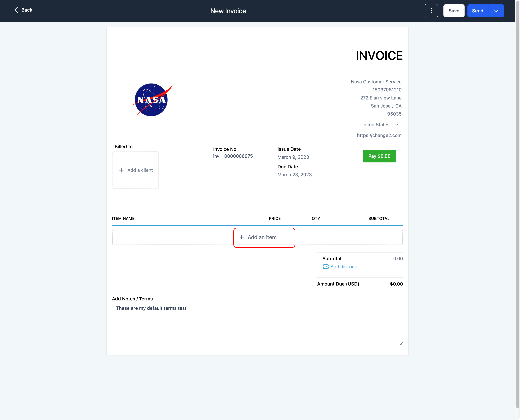The width and height of the screenshot is (520, 420).
Task: Change the Issue Date March 9, 2023
Action: pos(293,157)
